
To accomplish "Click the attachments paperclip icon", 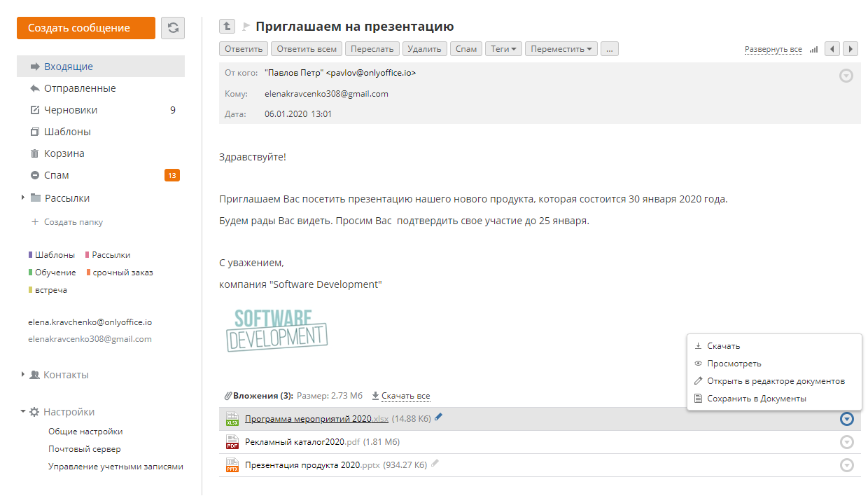I will coord(227,396).
